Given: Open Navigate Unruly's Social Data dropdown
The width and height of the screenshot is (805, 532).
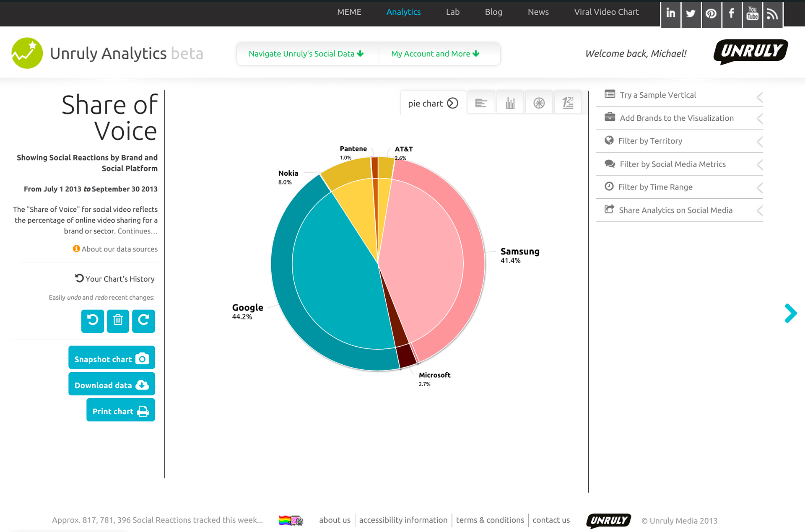Looking at the screenshot, I should tap(306, 54).
